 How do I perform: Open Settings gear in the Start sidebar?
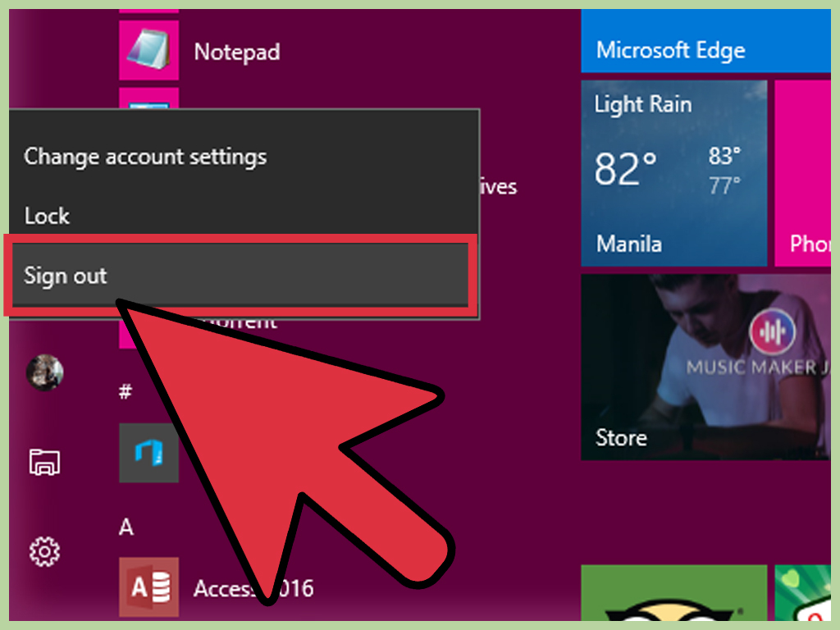click(44, 552)
